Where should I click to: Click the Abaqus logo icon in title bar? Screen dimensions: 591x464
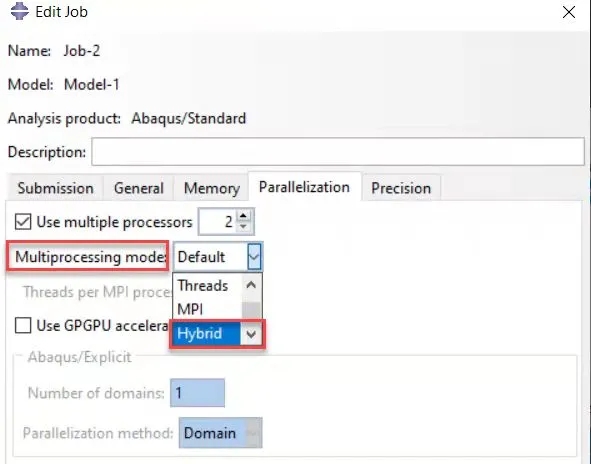pos(19,11)
